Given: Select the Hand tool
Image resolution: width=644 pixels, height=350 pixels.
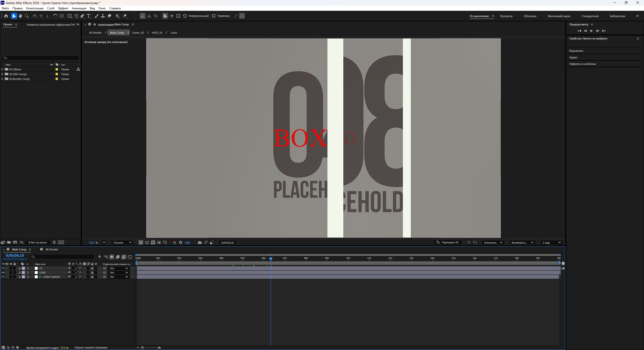Looking at the screenshot, I should click(x=20, y=16).
